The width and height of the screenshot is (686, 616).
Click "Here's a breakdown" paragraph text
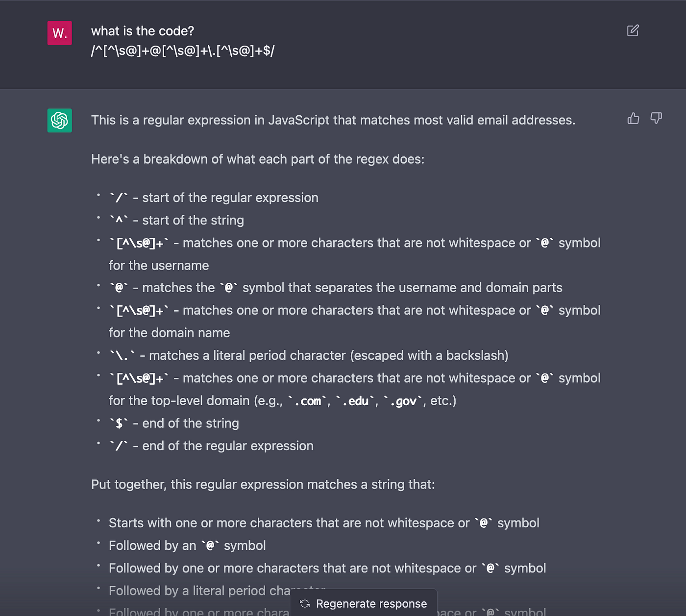[x=258, y=159]
